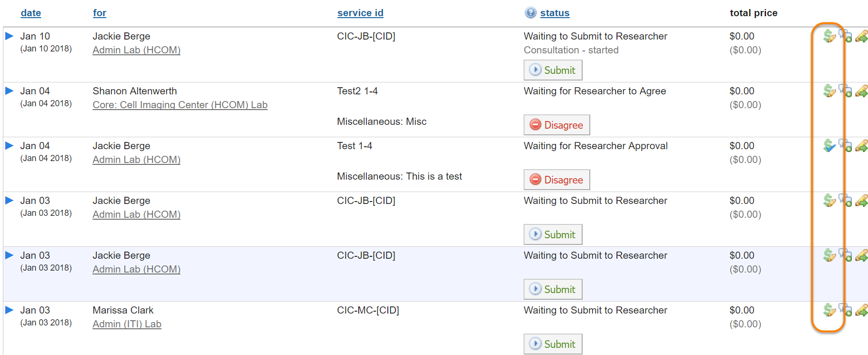
Task: Click add-comment icon in Shanon Altenwerth's row
Action: point(846,91)
